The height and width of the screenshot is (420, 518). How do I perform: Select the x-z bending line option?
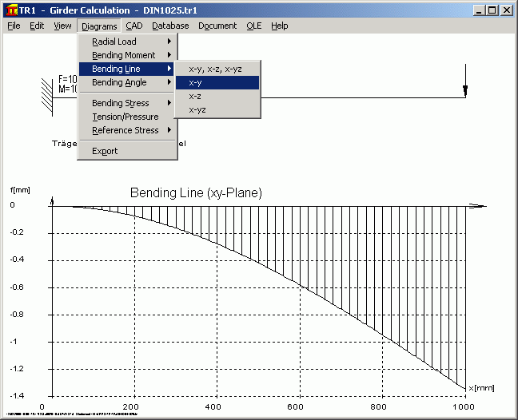click(x=195, y=96)
